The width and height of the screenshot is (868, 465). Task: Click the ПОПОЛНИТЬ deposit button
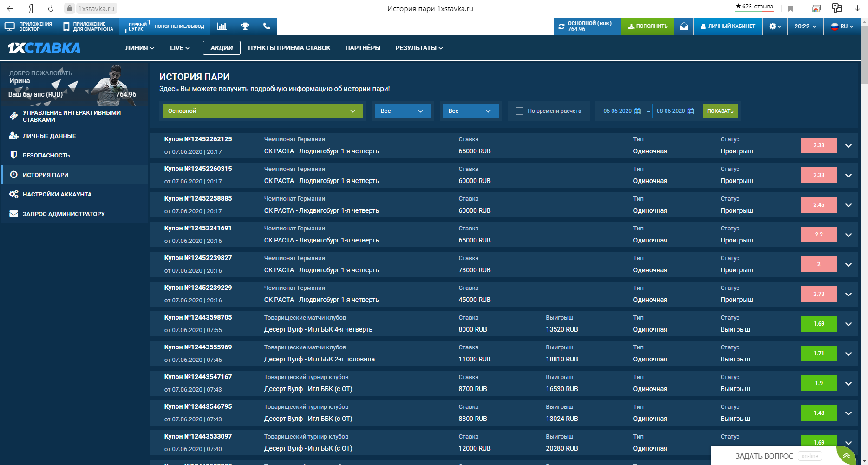(647, 26)
